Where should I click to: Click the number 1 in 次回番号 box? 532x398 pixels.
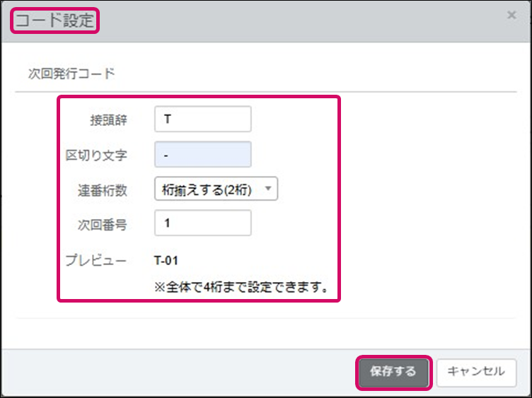click(166, 223)
